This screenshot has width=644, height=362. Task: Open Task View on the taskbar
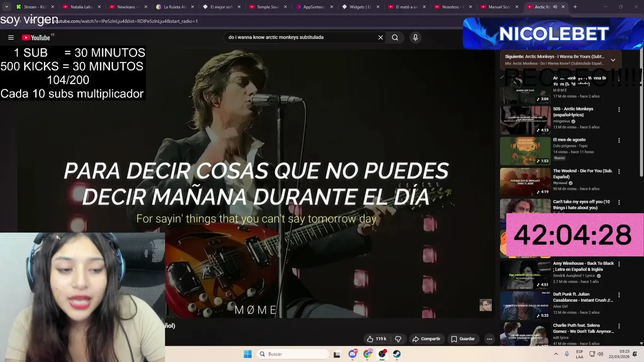[x=337, y=354]
